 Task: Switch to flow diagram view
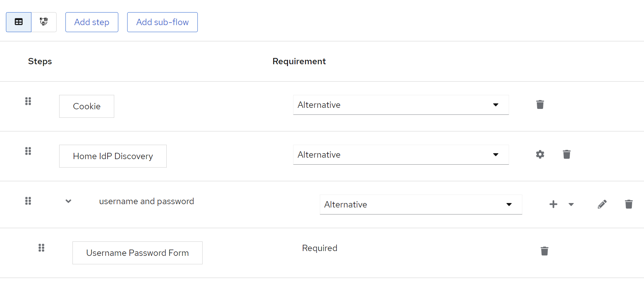point(44,22)
